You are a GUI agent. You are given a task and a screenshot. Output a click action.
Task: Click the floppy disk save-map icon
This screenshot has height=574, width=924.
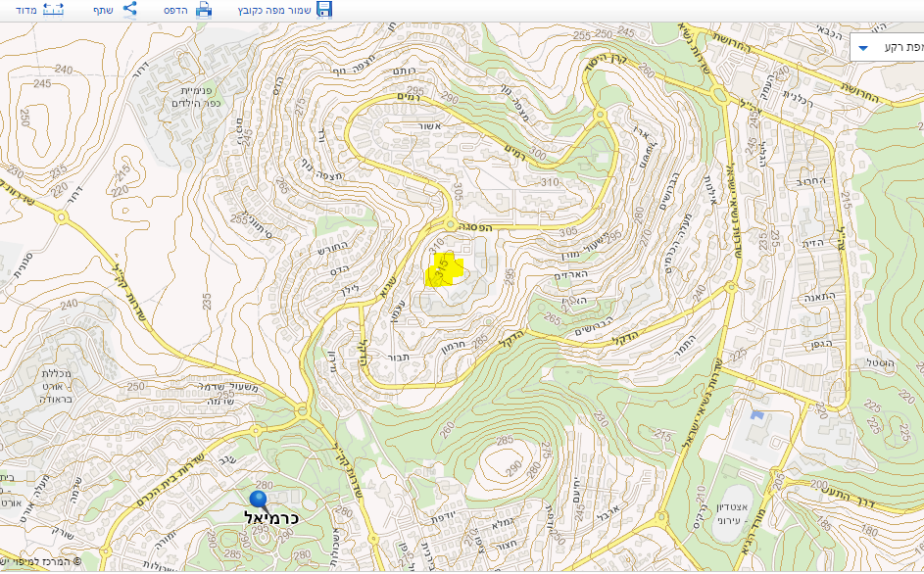[x=323, y=10]
